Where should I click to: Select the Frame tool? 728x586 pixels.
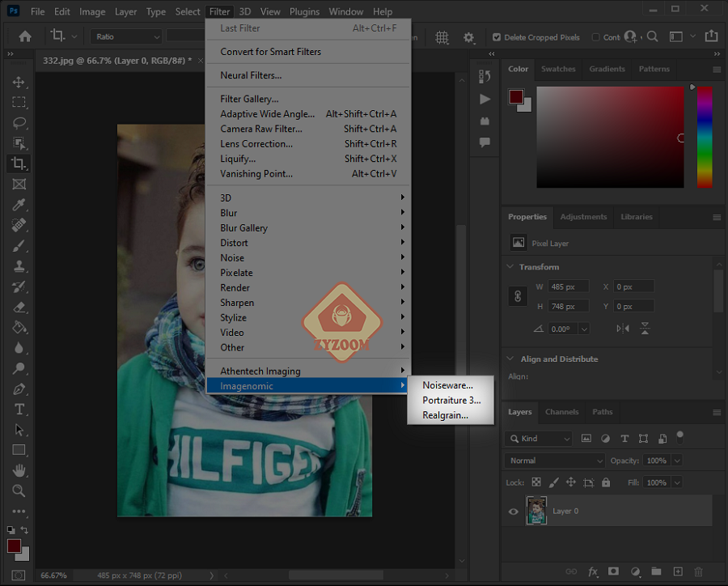coord(19,184)
